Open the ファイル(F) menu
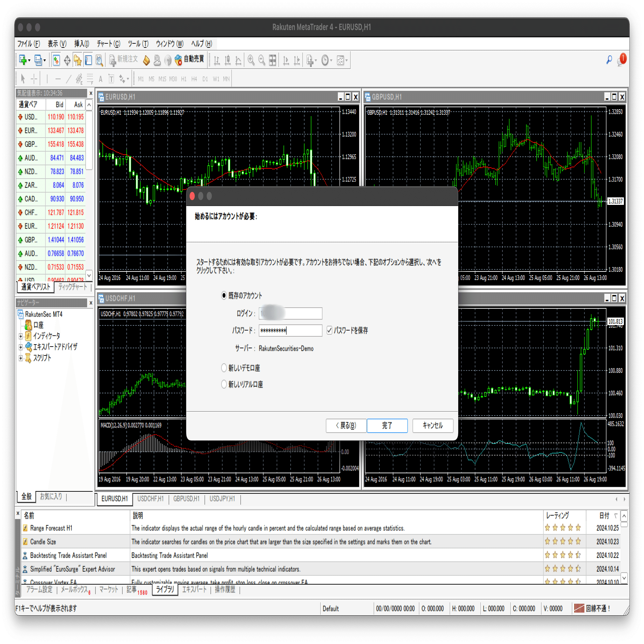Image resolution: width=644 pixels, height=644 pixels. pos(29,44)
